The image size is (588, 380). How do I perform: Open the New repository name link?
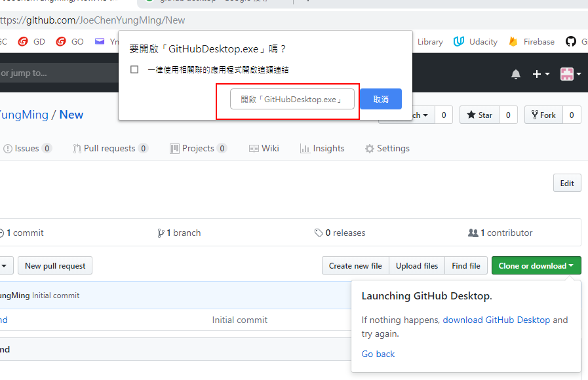(71, 115)
